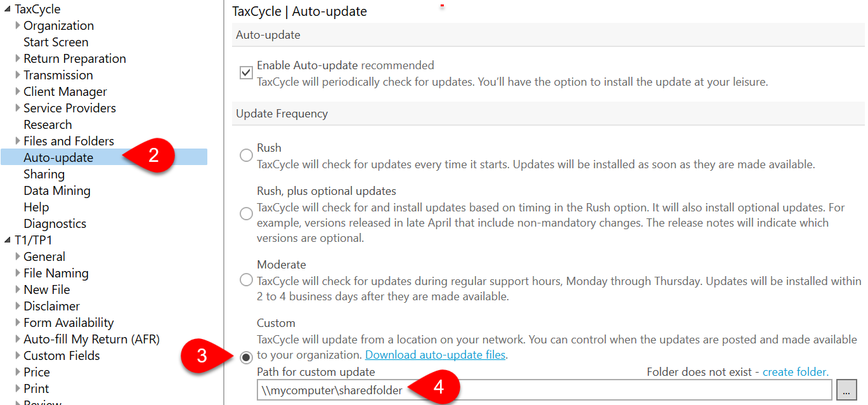Collapse the T1/TP1 section

tap(6, 240)
